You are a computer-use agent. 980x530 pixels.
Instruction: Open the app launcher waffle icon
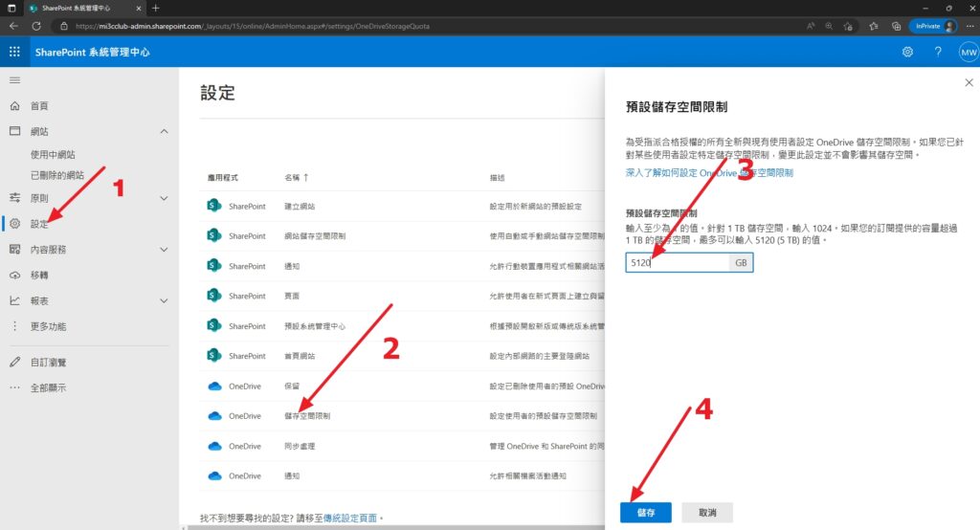tap(14, 52)
